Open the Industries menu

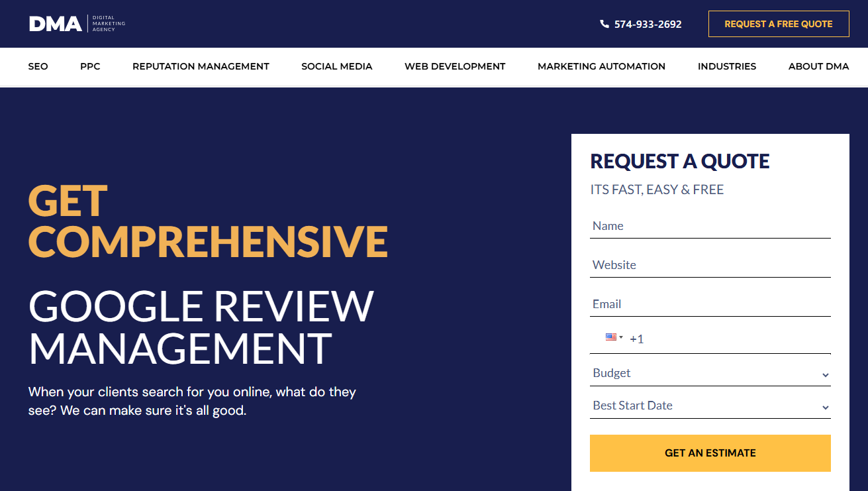726,66
